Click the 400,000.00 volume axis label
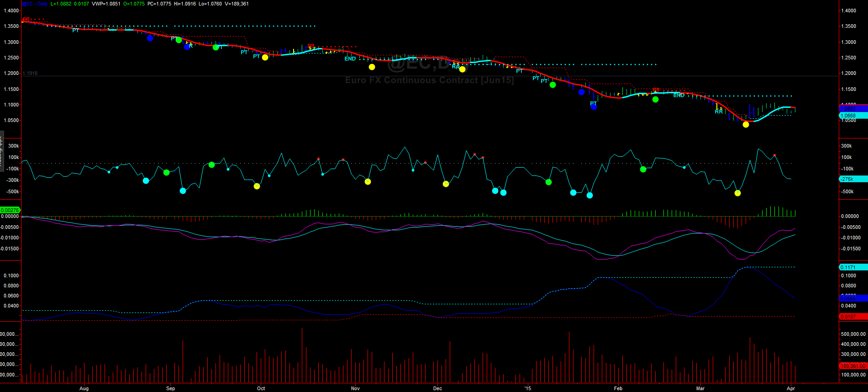 tap(853, 344)
